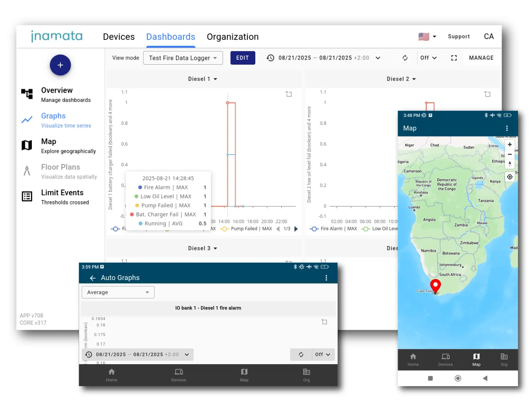Switch to the Dashboards tab
532x401 pixels.
coord(170,37)
